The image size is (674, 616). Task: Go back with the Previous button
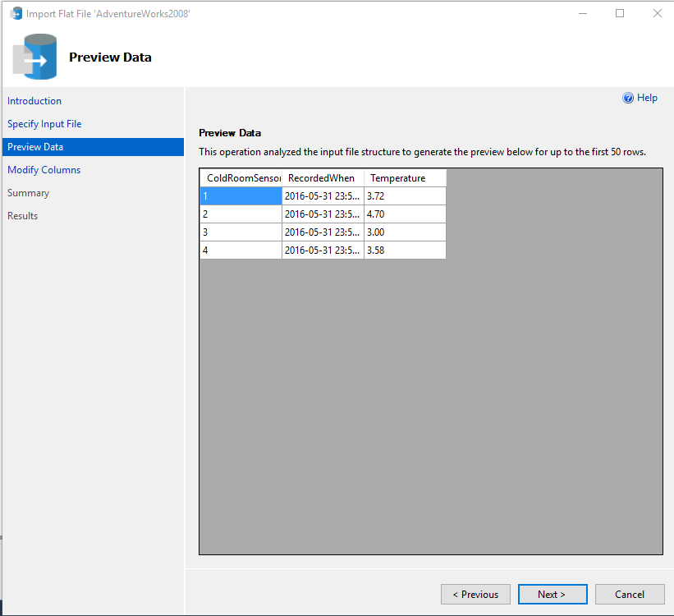[x=475, y=595]
